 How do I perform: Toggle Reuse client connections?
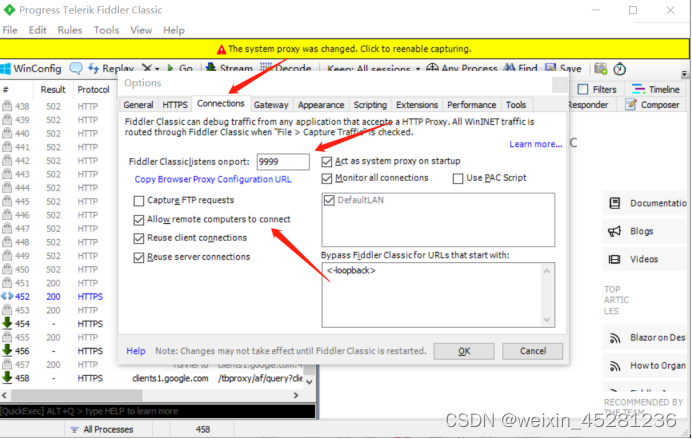(x=190, y=238)
